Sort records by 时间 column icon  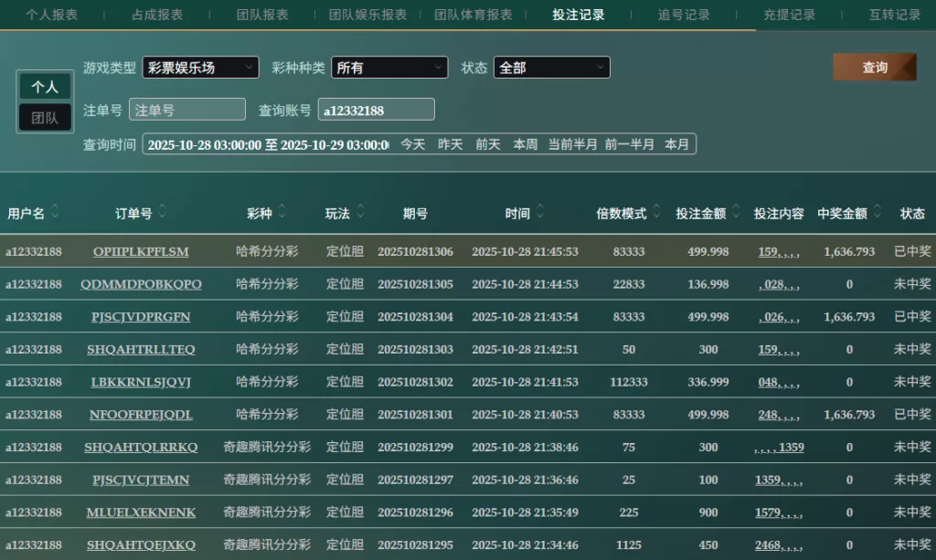click(540, 213)
